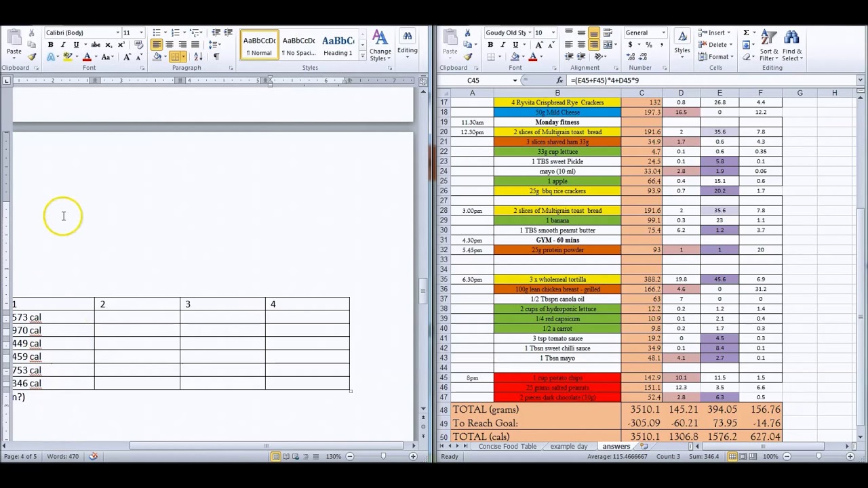Click Clear Formatting in Word

(138, 45)
